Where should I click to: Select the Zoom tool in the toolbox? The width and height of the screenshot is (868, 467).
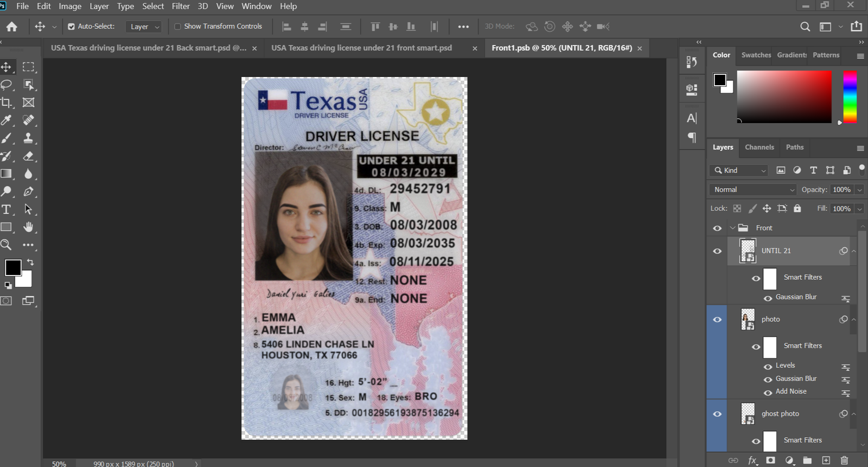click(6, 245)
